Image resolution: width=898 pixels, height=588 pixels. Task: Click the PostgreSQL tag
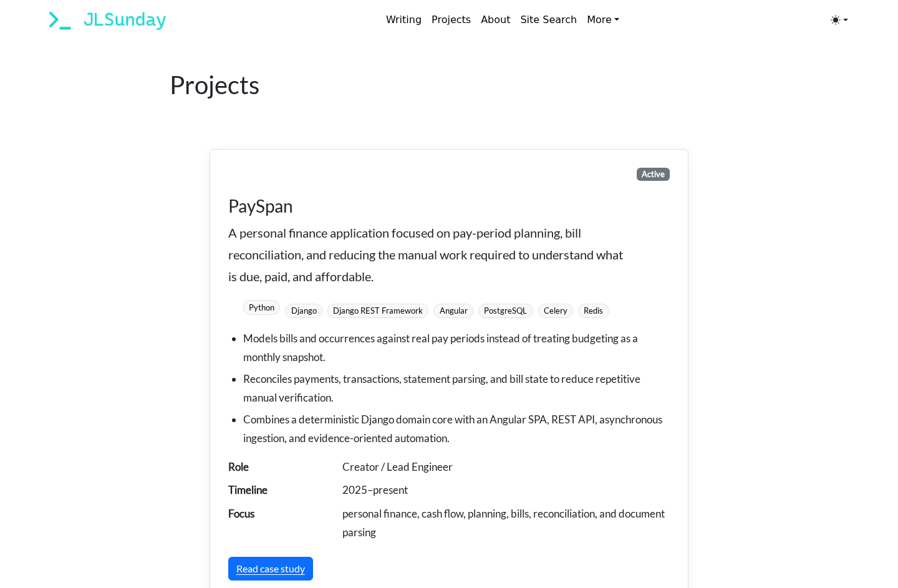(x=505, y=311)
